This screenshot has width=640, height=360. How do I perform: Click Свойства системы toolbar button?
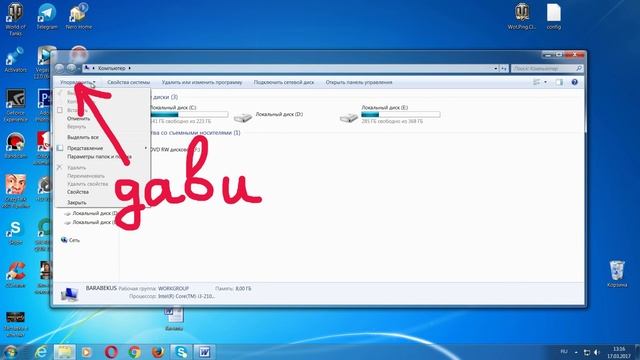[x=129, y=82]
